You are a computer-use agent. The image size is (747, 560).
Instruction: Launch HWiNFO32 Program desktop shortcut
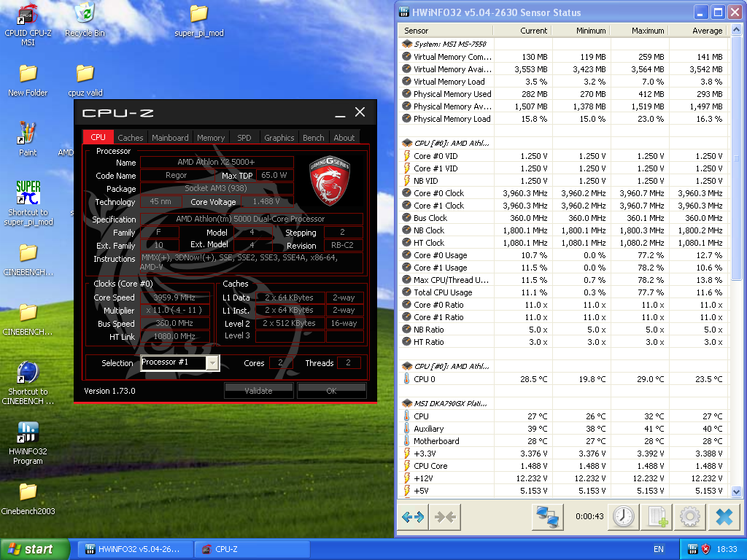pyautogui.click(x=28, y=443)
